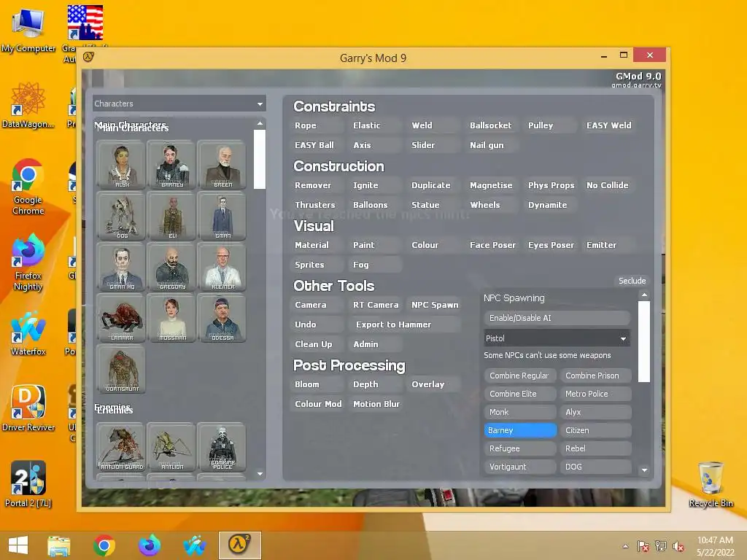Spawn the Combine Regular NPC
Image resolution: width=747 pixels, height=560 pixels.
tap(519, 376)
